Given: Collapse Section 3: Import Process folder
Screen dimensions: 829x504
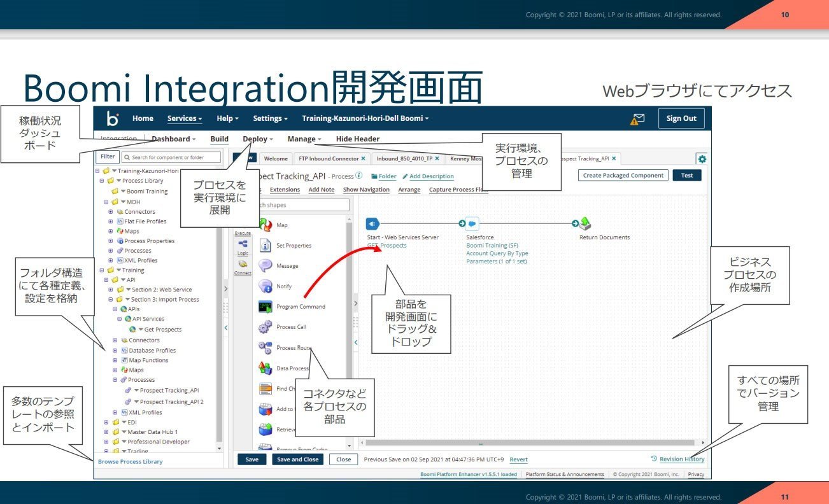Looking at the screenshot, I should click(x=111, y=299).
